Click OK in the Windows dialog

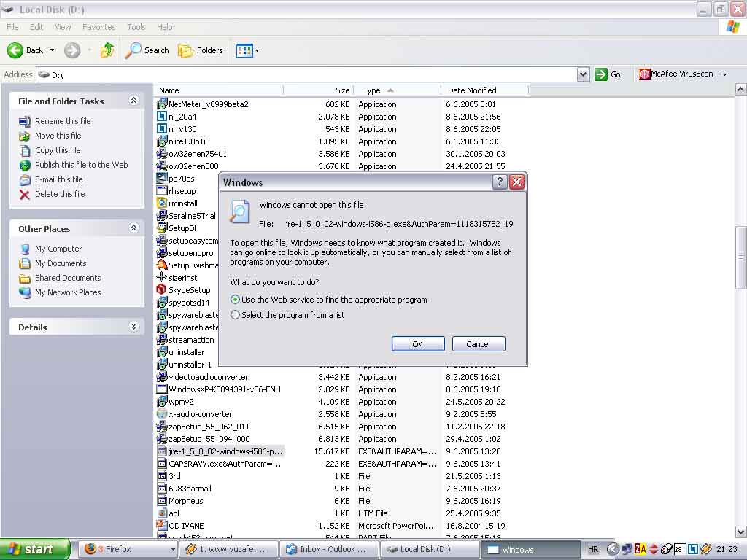click(418, 344)
